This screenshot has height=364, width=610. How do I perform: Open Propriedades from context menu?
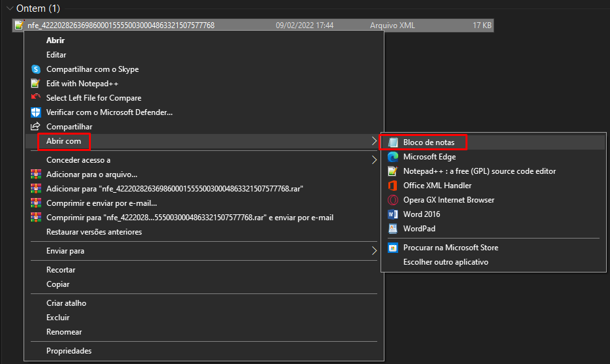[x=69, y=351]
